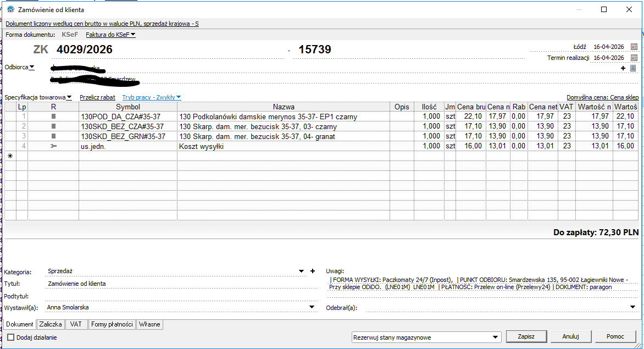Viewport: 644px width, 349px height.
Task: Open recipient details list icon
Action: pos(633,68)
